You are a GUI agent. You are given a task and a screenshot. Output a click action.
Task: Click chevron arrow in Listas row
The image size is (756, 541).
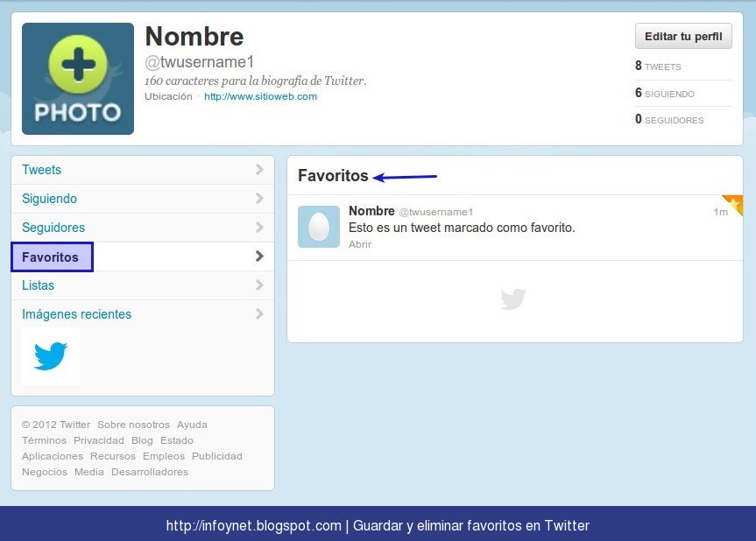tap(259, 285)
